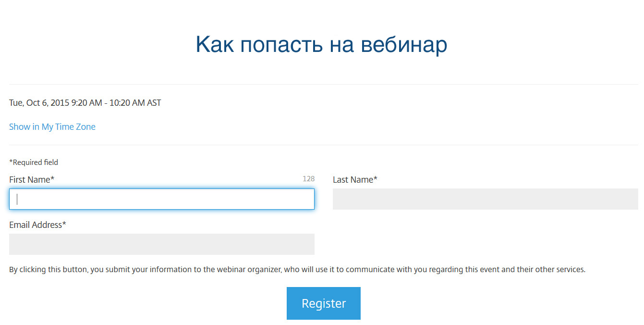Click the Email Address* field label
The width and height of the screenshot is (644, 325).
tap(37, 225)
